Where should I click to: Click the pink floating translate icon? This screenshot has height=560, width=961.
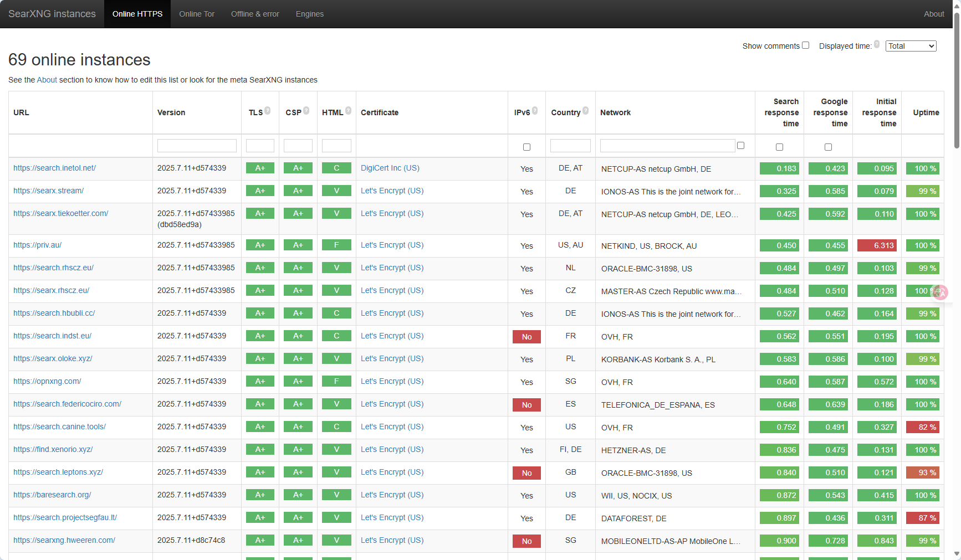940,292
